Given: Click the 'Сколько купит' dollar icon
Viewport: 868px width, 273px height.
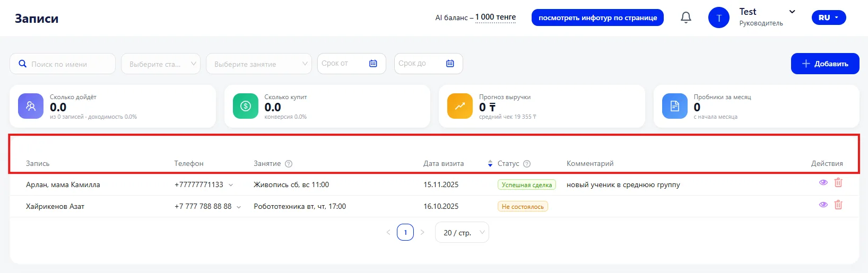Looking at the screenshot, I should (x=246, y=106).
